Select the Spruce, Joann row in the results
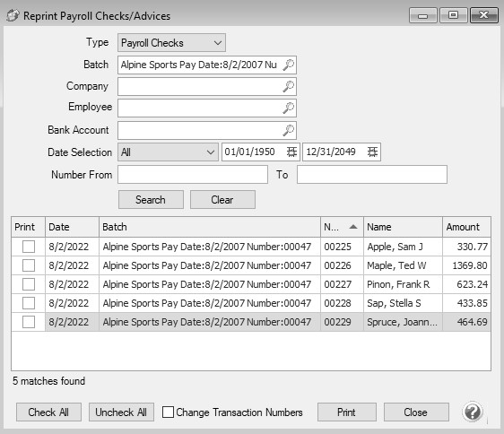 click(251, 322)
